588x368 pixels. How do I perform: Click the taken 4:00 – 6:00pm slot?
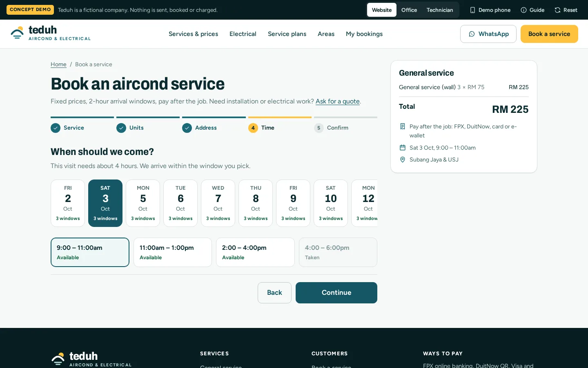pyautogui.click(x=338, y=252)
